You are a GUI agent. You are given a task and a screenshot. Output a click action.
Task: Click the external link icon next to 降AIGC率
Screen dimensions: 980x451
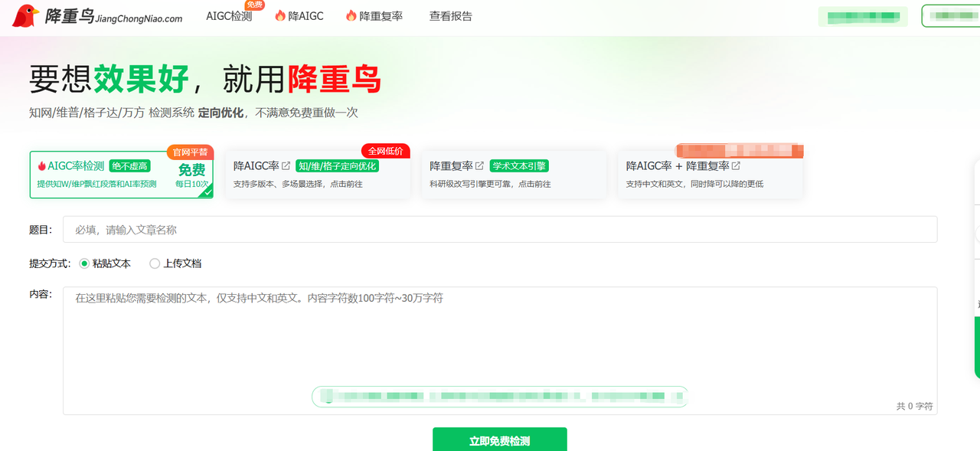pos(286,166)
